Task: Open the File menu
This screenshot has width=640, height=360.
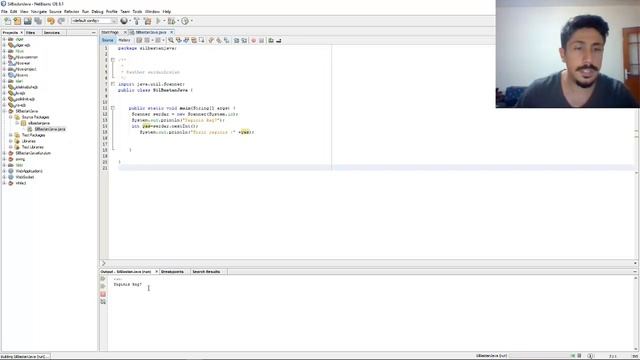Action: tap(4, 11)
